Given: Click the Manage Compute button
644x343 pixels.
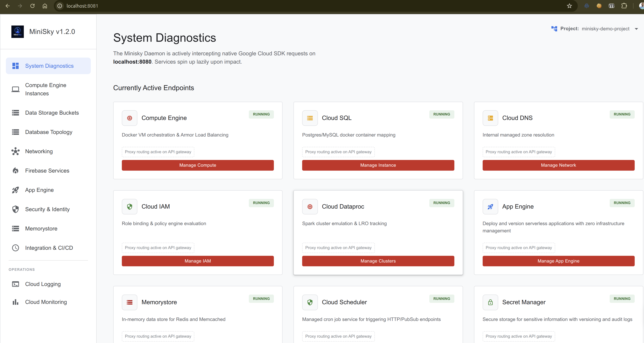Looking at the screenshot, I should [x=198, y=165].
